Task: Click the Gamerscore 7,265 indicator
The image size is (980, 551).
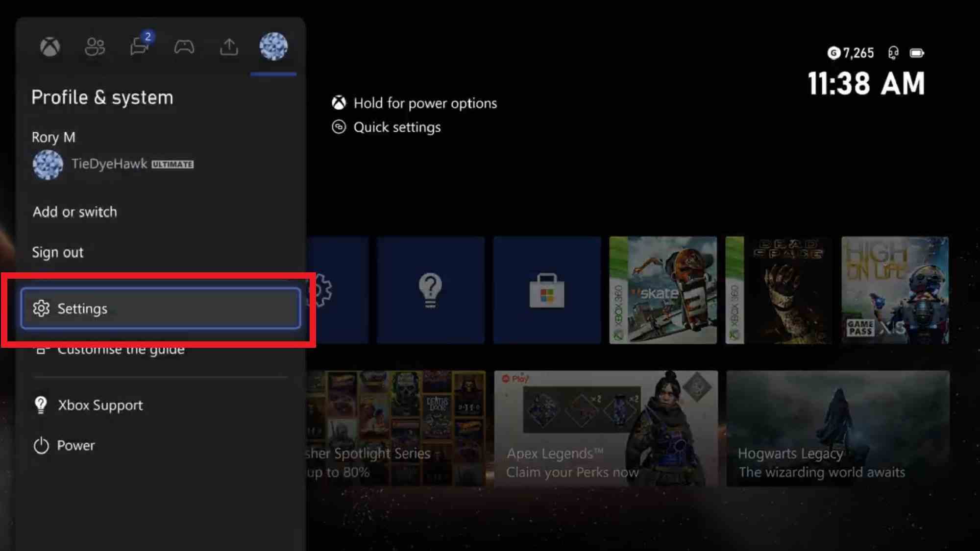Action: (x=851, y=53)
